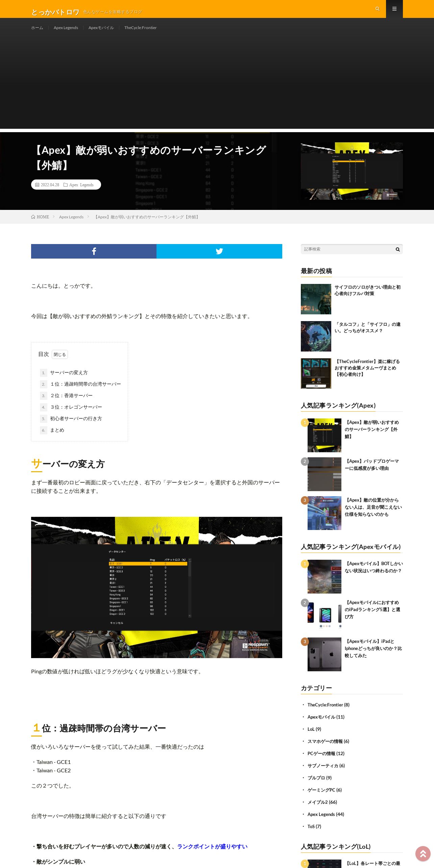Open thumbnail of iPadとIphone comparison post
The height and width of the screenshot is (868, 434).
pyautogui.click(x=324, y=654)
